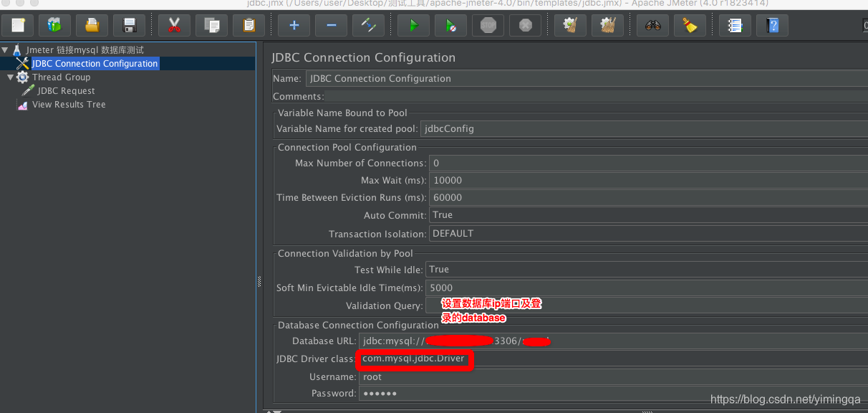Click the Password field

pyautogui.click(x=614, y=393)
